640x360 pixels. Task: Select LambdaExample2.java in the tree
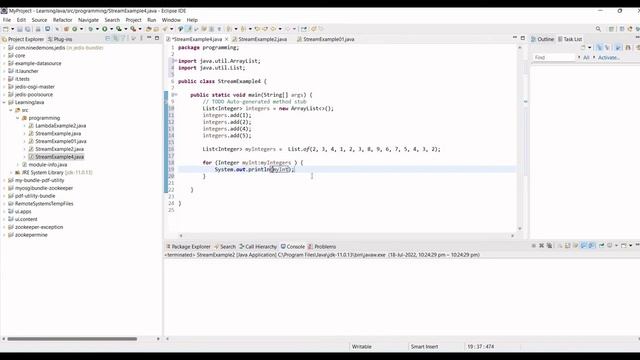[x=60, y=126]
